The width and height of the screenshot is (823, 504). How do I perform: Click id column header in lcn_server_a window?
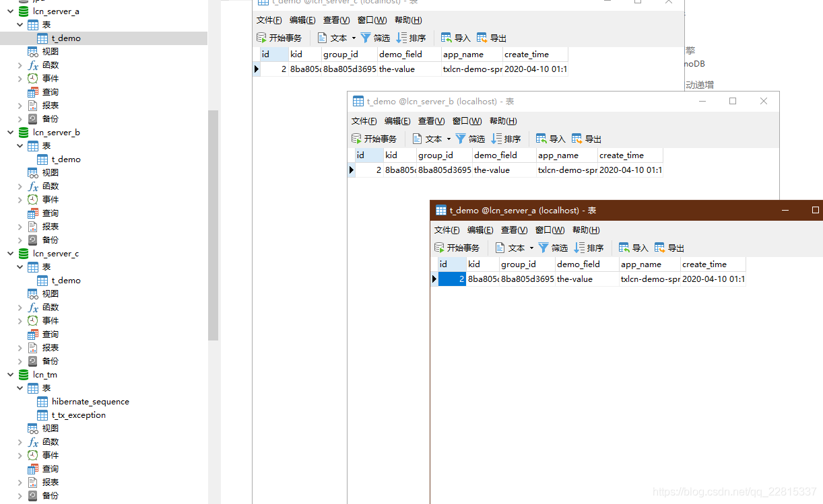click(452, 264)
